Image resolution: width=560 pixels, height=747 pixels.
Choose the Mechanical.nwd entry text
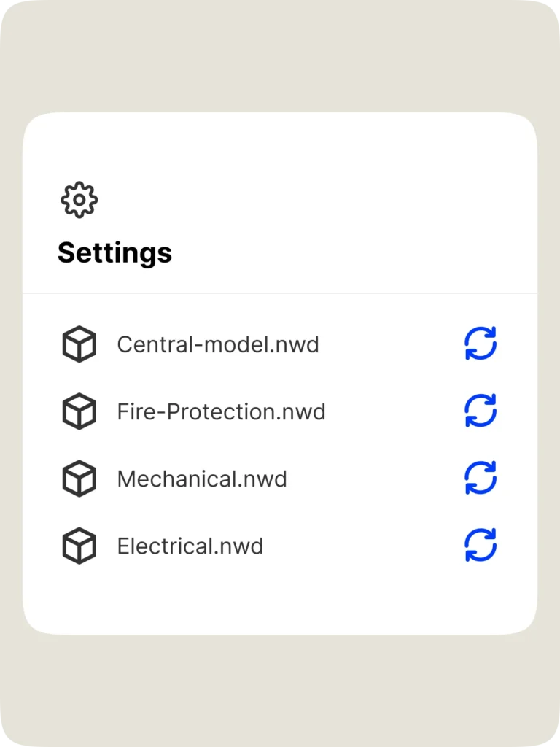[202, 479]
